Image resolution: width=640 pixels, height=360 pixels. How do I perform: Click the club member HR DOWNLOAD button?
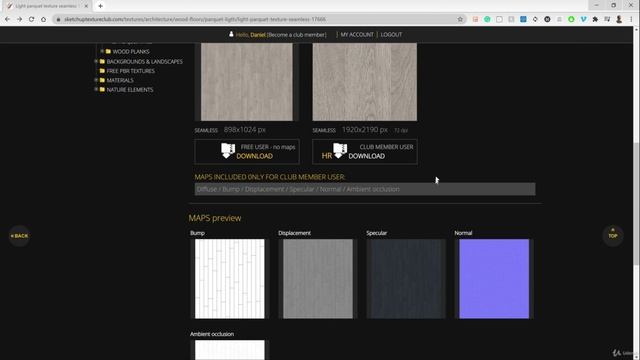[364, 151]
